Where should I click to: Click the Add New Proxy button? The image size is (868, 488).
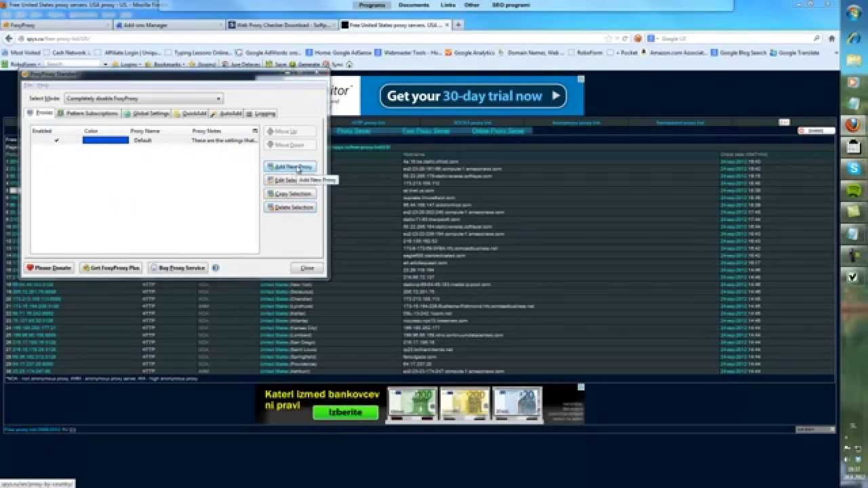290,167
